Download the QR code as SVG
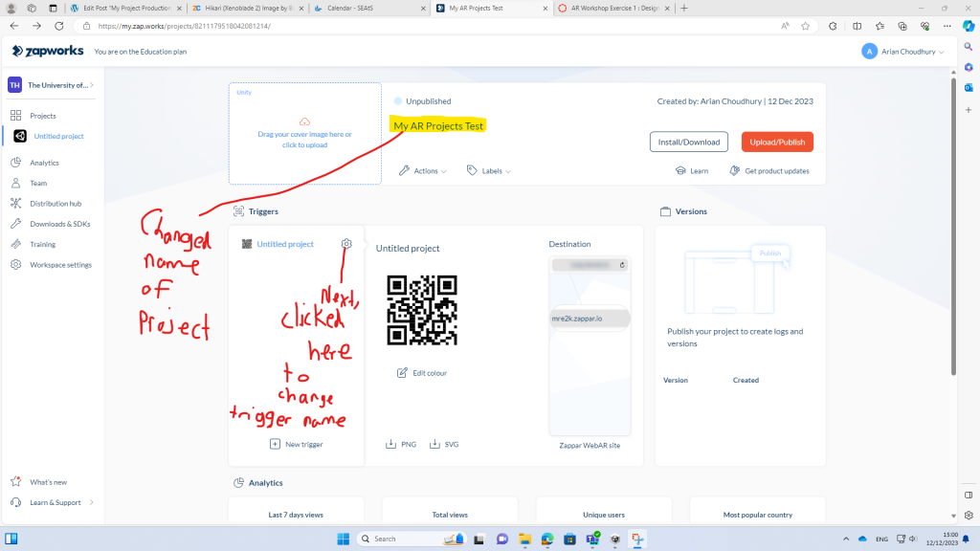 (446, 444)
